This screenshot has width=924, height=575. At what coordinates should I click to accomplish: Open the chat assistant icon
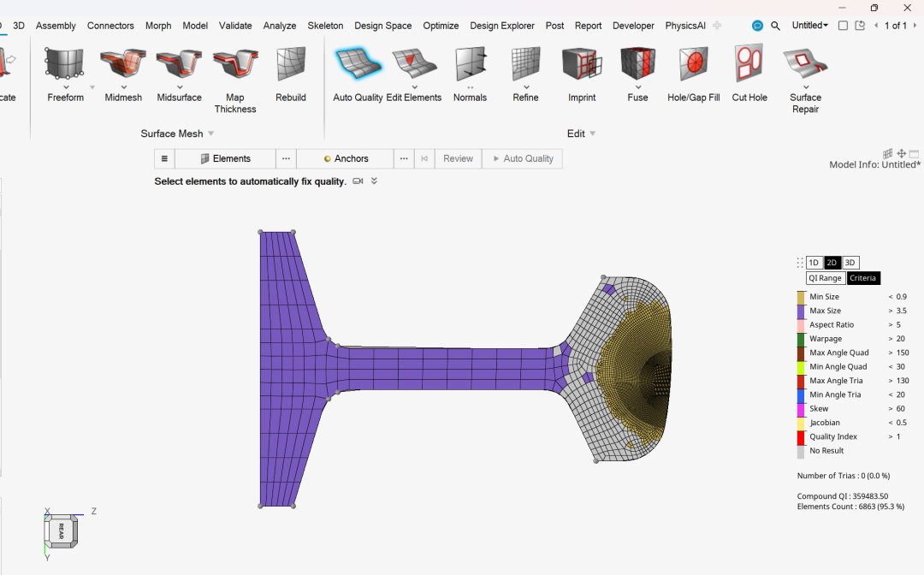point(758,26)
